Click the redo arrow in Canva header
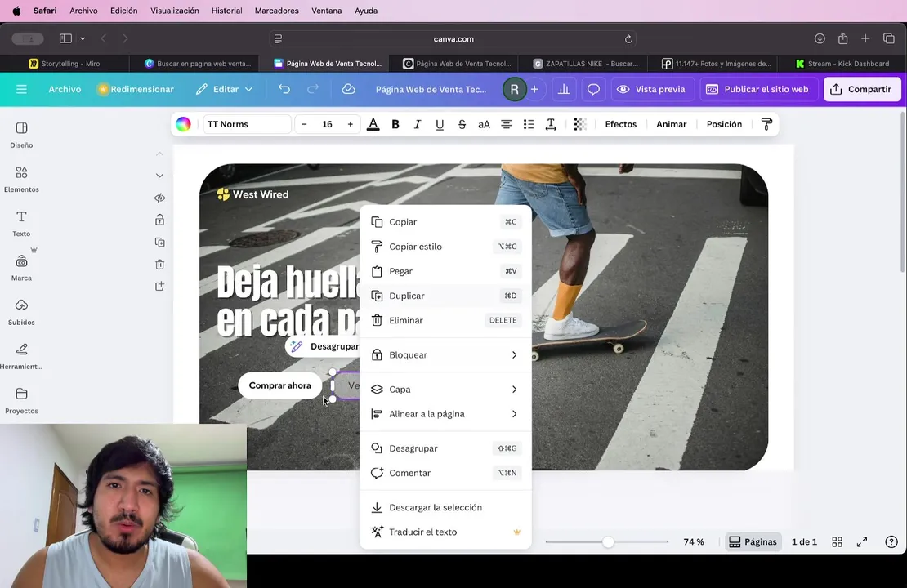This screenshot has height=588, width=907. pyautogui.click(x=313, y=89)
